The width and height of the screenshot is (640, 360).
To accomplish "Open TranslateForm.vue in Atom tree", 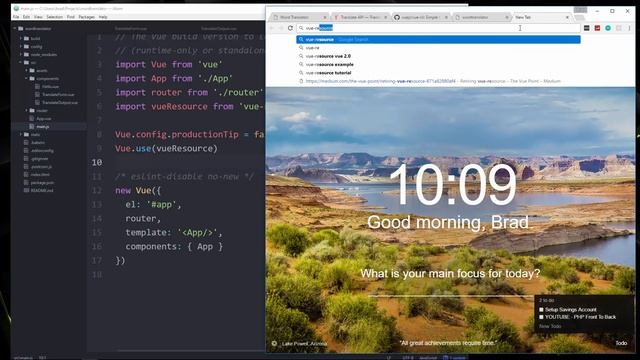I will coord(58,94).
